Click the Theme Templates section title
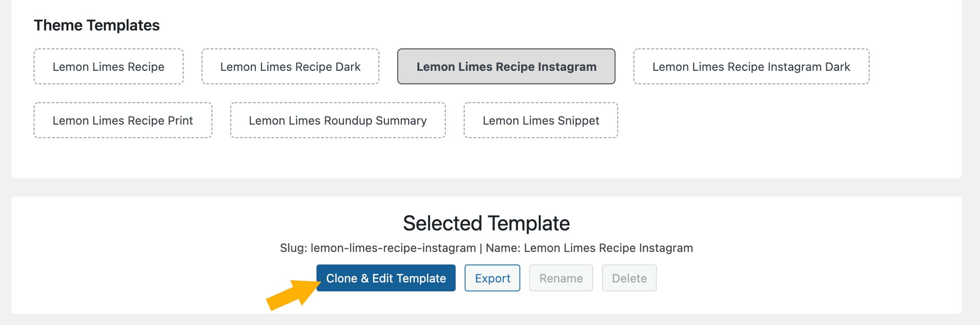The image size is (980, 325). point(97,25)
